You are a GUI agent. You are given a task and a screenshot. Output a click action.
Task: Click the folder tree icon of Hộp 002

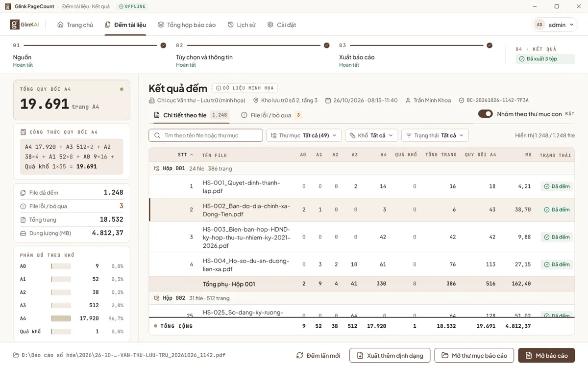click(157, 298)
